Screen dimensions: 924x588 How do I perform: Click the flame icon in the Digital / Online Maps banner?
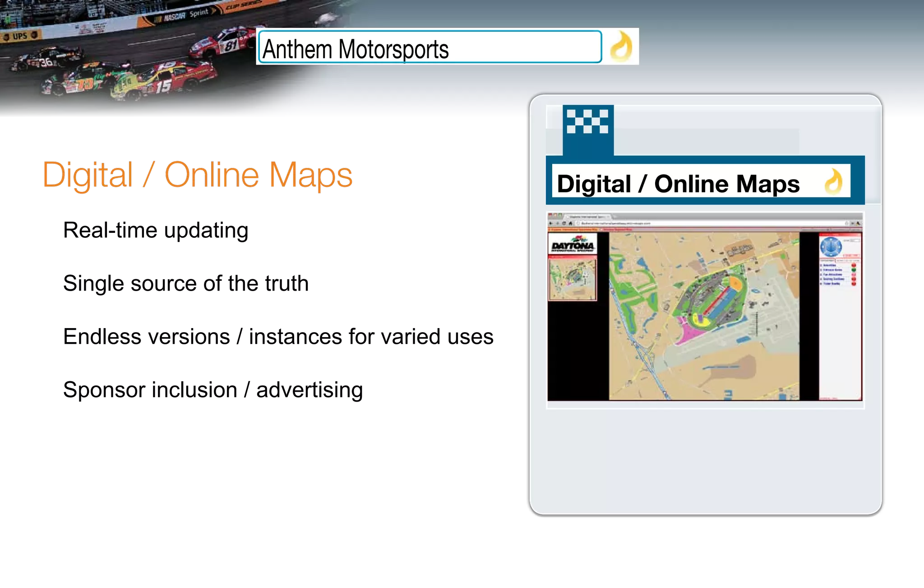833,181
